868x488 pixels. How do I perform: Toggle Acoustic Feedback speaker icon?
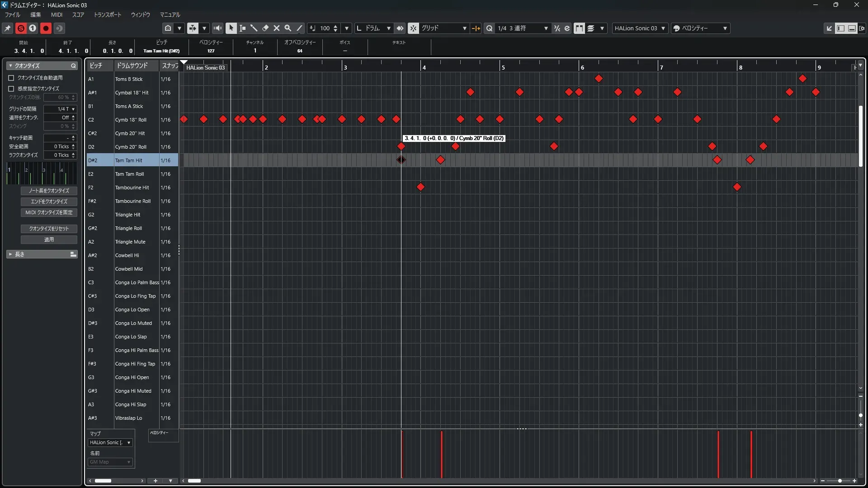click(x=217, y=28)
